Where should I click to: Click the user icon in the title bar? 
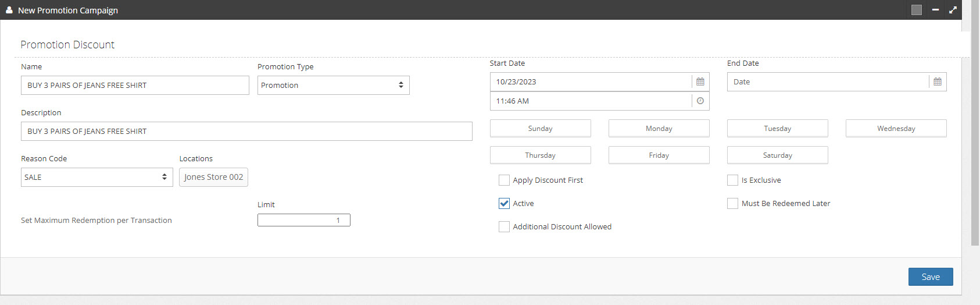(x=9, y=10)
